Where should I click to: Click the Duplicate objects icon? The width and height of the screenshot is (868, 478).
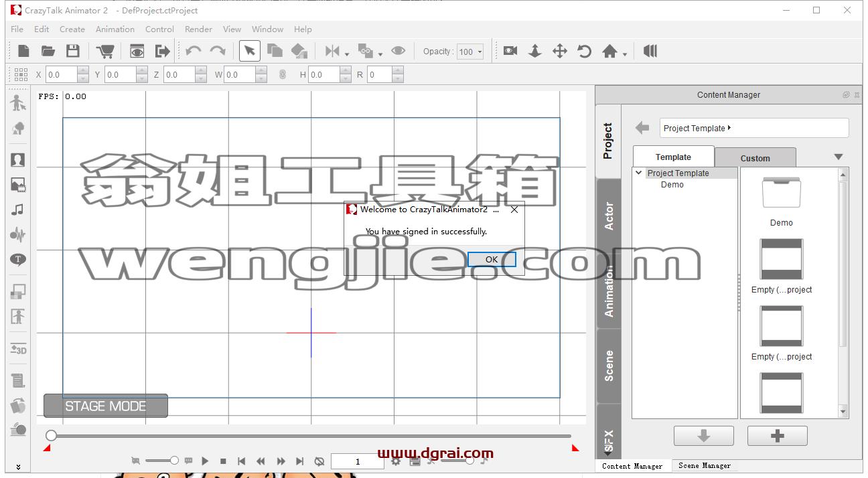point(275,51)
